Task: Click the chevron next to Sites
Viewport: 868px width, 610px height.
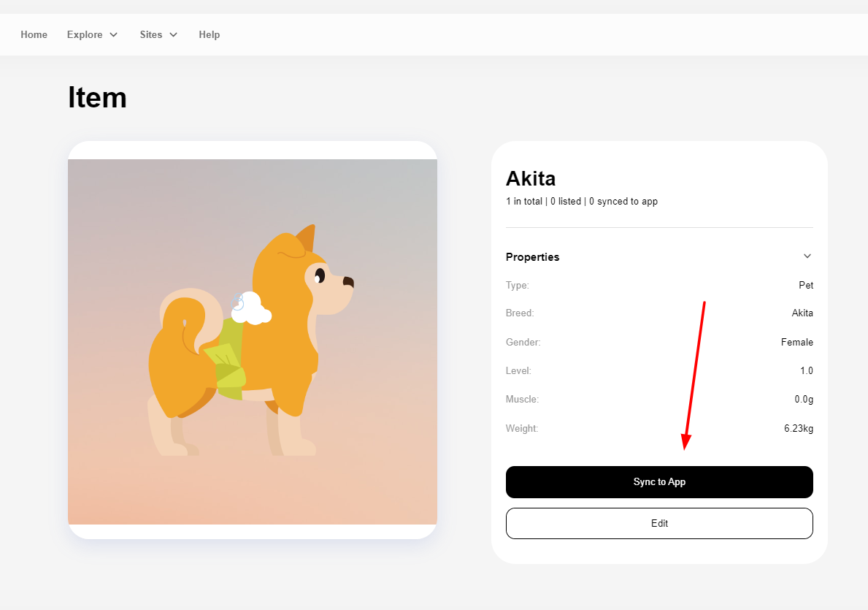Action: coord(174,35)
